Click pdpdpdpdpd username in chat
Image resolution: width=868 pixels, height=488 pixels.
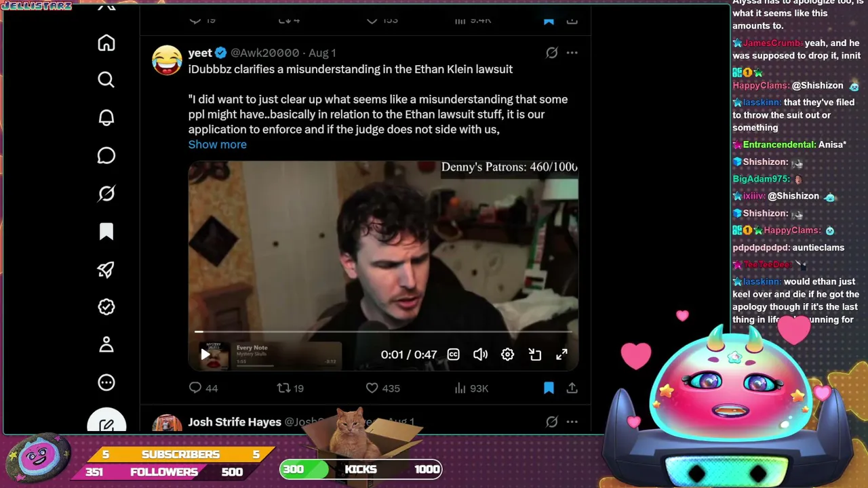(x=761, y=247)
